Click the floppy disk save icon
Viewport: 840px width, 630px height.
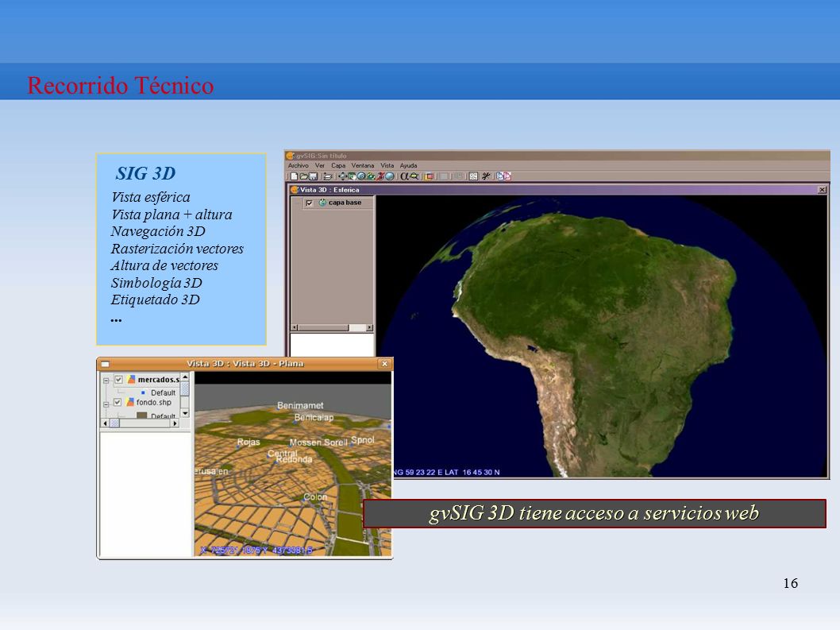pos(314,176)
